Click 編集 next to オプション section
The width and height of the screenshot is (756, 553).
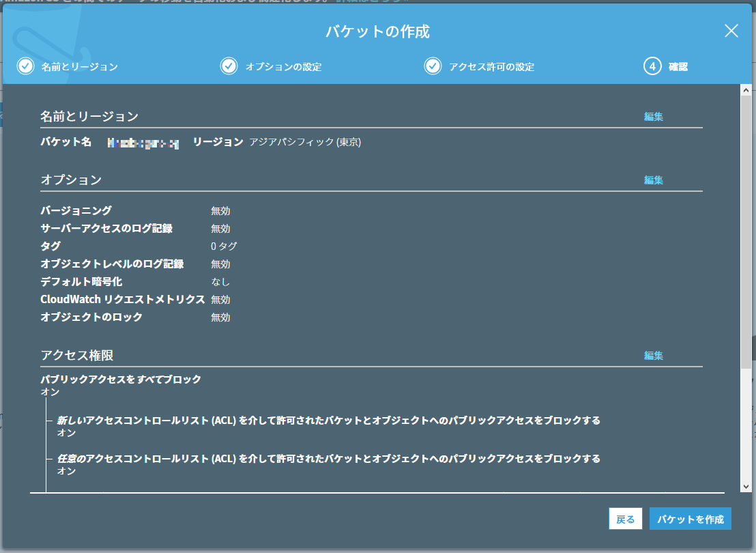[654, 180]
